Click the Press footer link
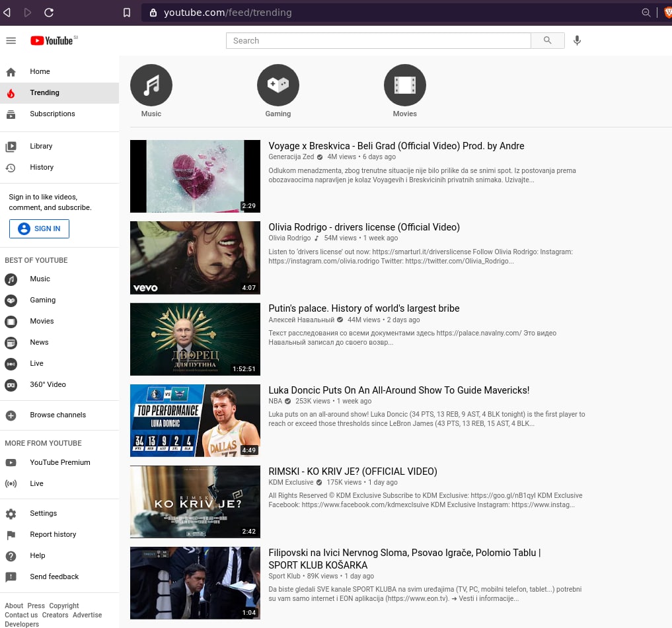The width and height of the screenshot is (672, 628). pyautogui.click(x=36, y=606)
